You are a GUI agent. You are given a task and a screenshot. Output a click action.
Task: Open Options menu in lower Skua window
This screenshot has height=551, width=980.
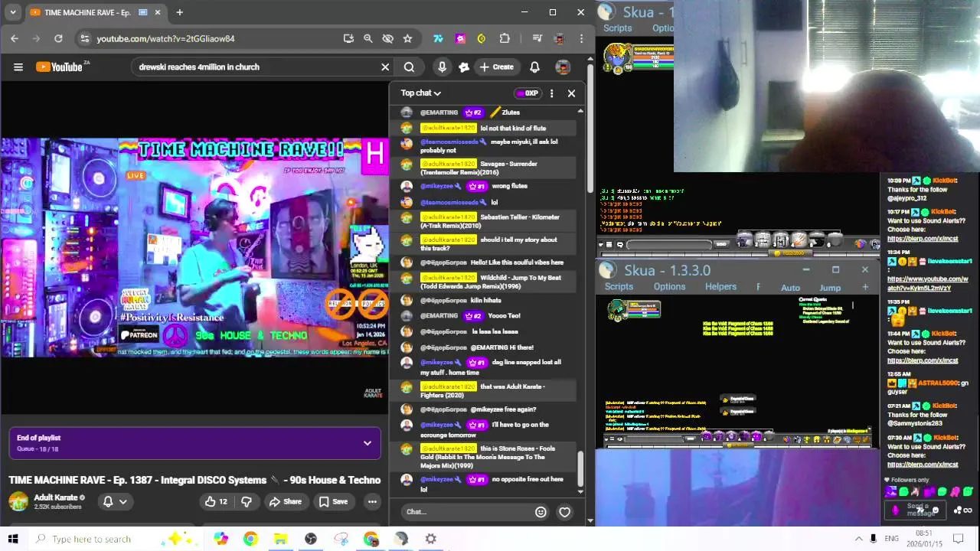tap(669, 287)
